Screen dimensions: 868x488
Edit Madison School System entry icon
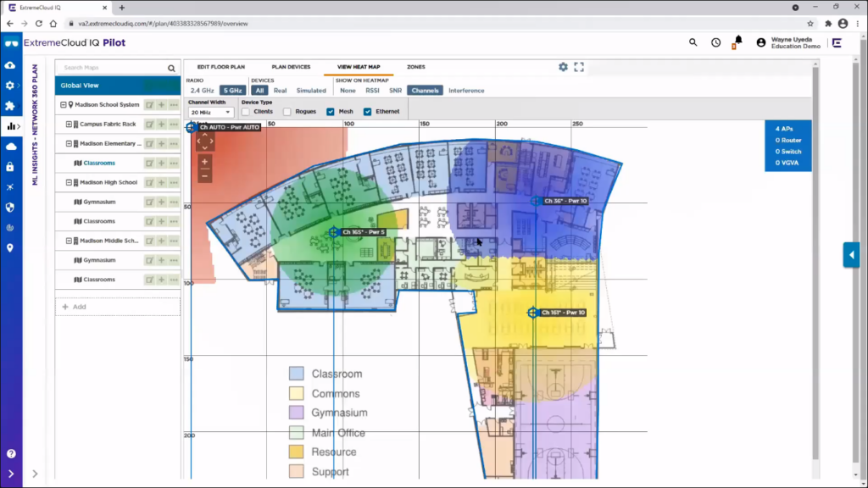coord(149,104)
